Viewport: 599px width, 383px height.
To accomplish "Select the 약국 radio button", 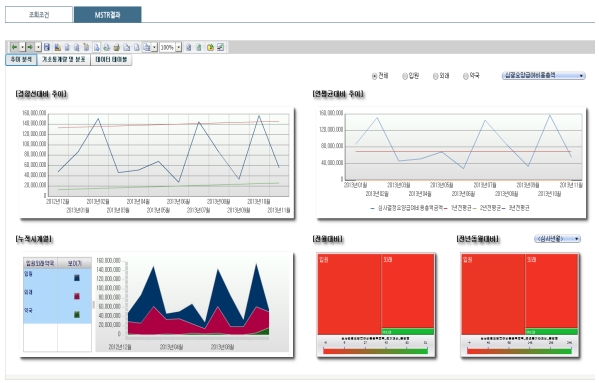I will point(465,76).
